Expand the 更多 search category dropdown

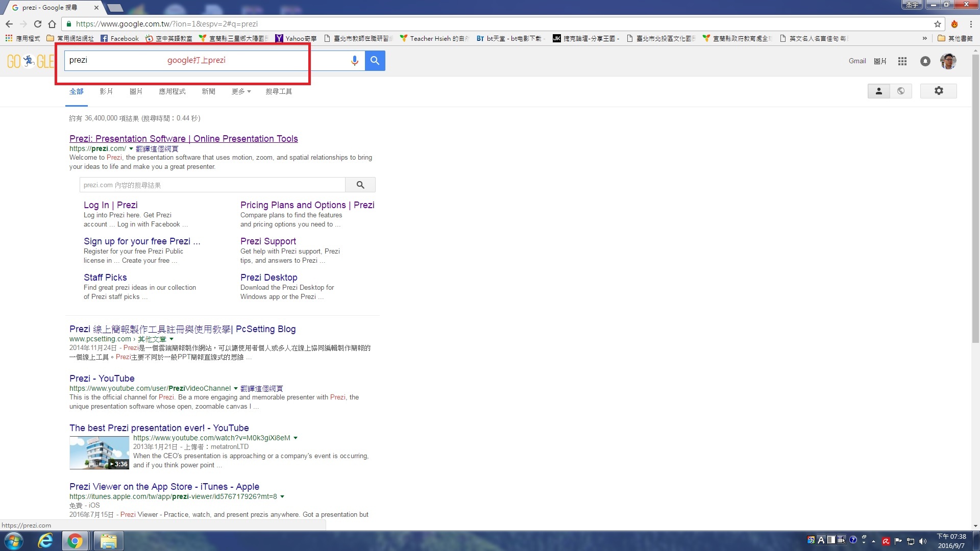241,91
